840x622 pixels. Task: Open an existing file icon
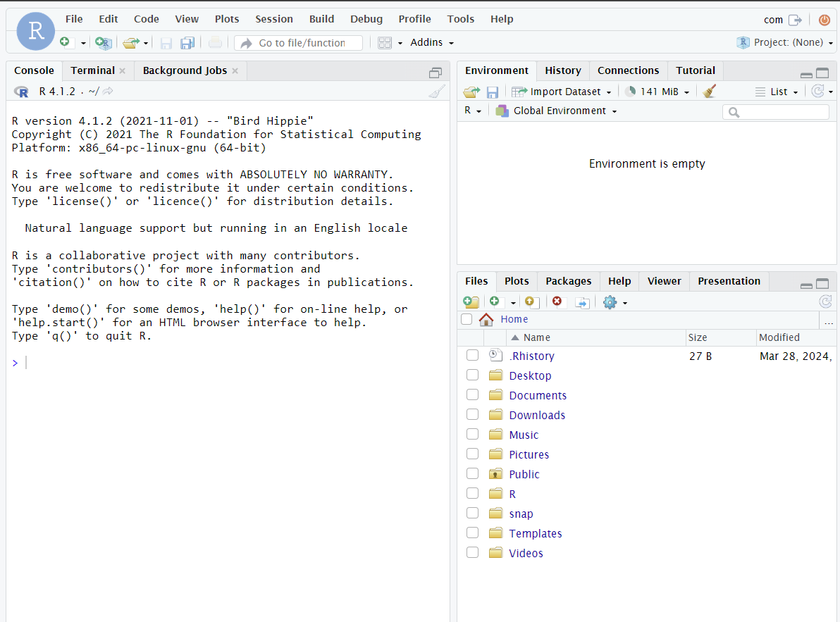coord(130,43)
